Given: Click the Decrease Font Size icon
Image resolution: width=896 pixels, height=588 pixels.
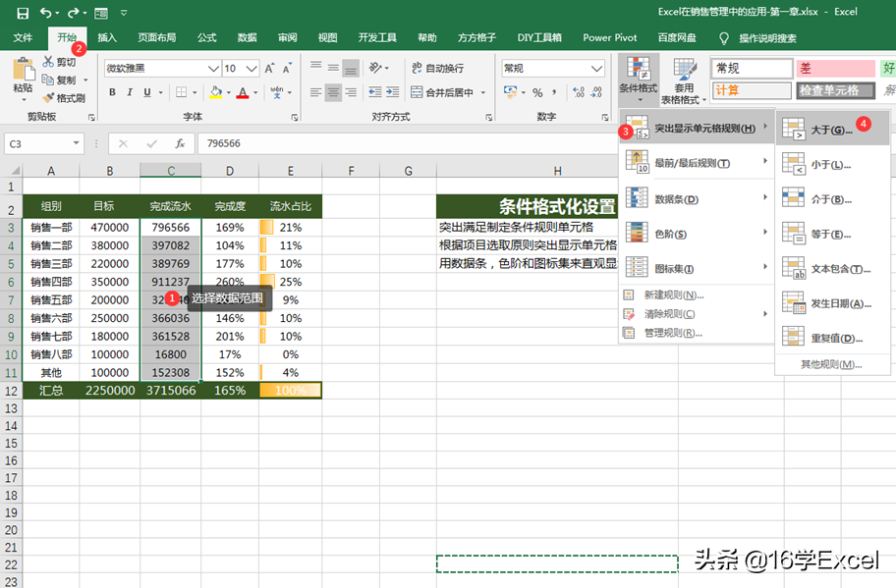Looking at the screenshot, I should pyautogui.click(x=287, y=69).
